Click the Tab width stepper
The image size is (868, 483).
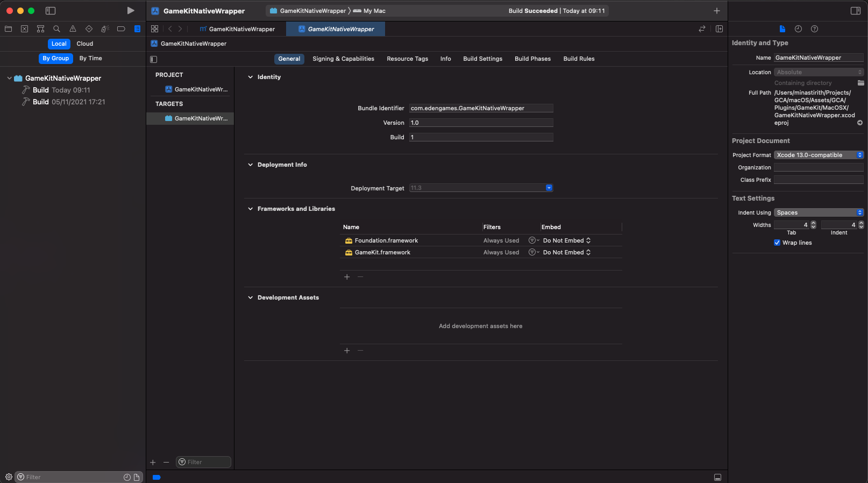pyautogui.click(x=814, y=225)
